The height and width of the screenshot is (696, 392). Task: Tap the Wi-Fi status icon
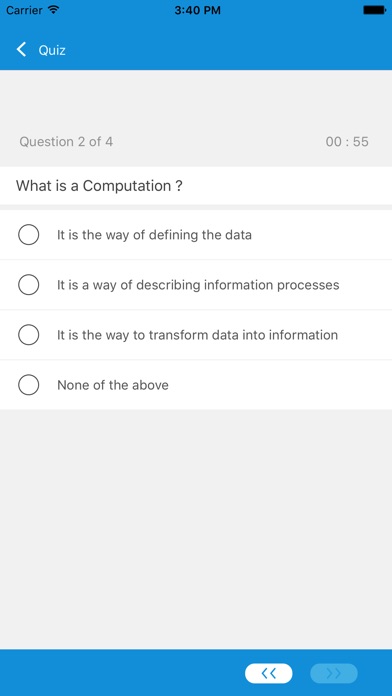click(53, 10)
